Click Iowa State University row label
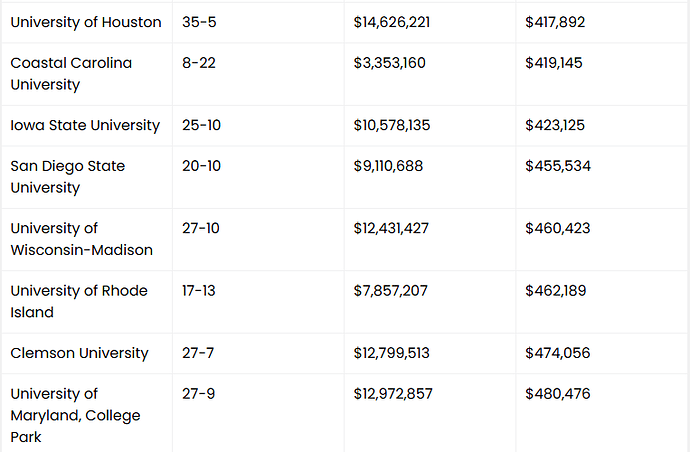 (x=85, y=125)
